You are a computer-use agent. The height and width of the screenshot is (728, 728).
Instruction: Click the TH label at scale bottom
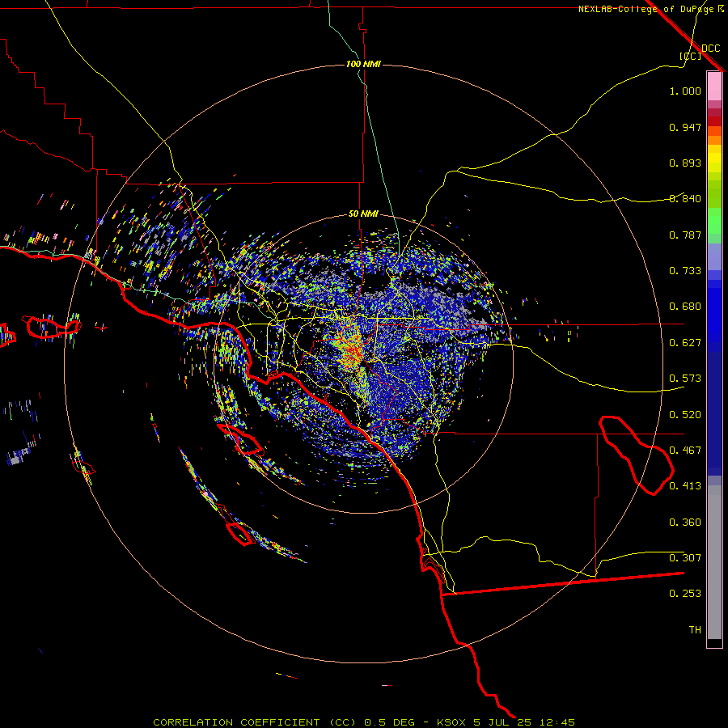(x=695, y=630)
